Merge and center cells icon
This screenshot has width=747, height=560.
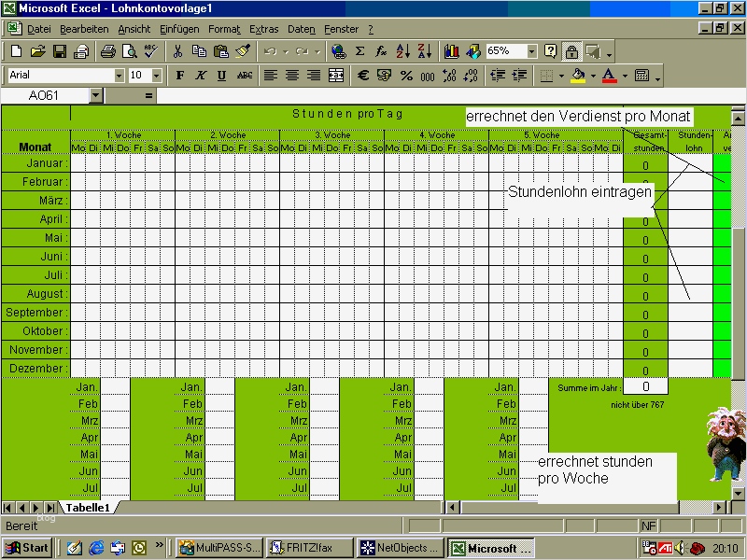[x=336, y=76]
